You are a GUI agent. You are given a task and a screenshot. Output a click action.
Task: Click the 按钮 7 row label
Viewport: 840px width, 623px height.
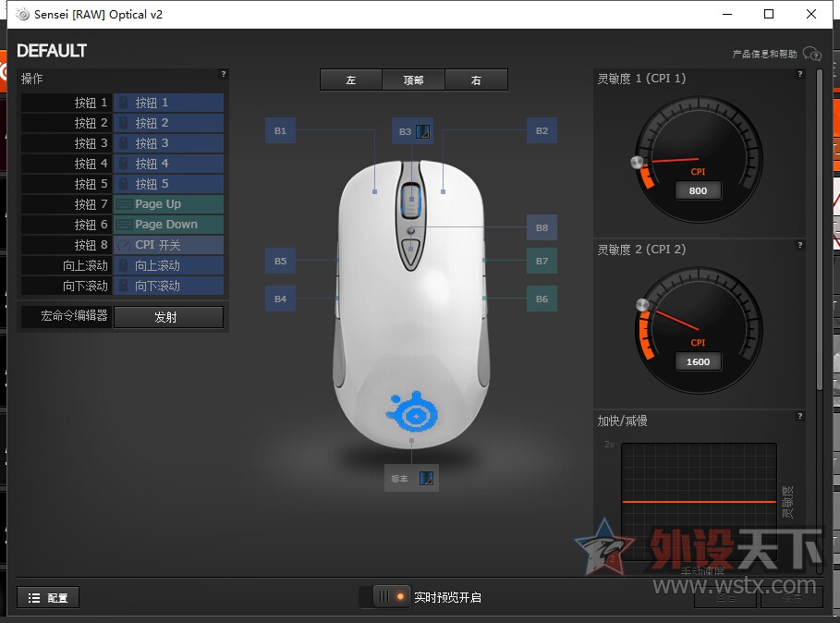pos(91,204)
